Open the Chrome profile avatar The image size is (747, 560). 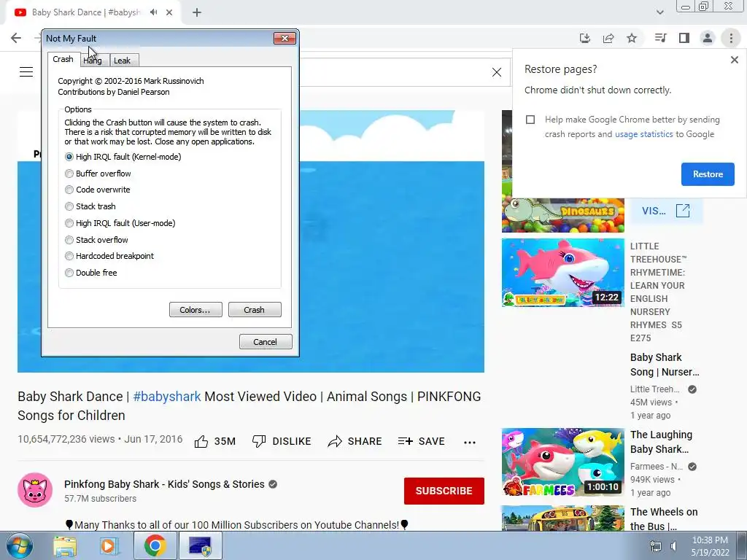coord(708,38)
